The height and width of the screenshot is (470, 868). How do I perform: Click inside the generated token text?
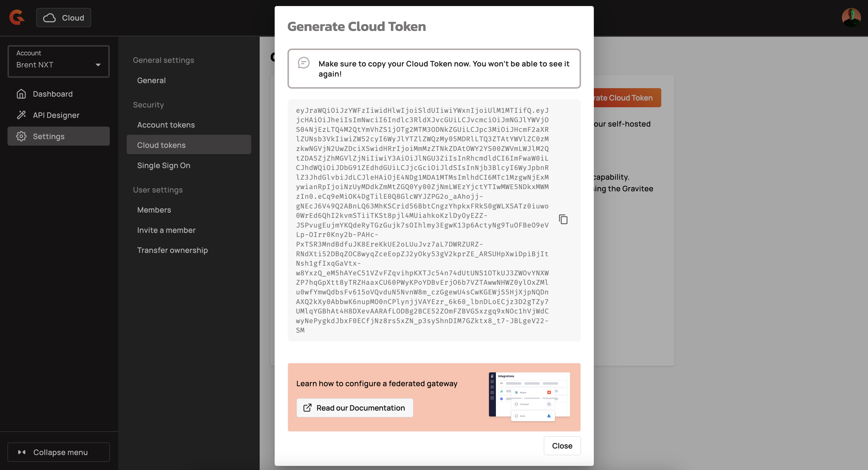coord(422,220)
